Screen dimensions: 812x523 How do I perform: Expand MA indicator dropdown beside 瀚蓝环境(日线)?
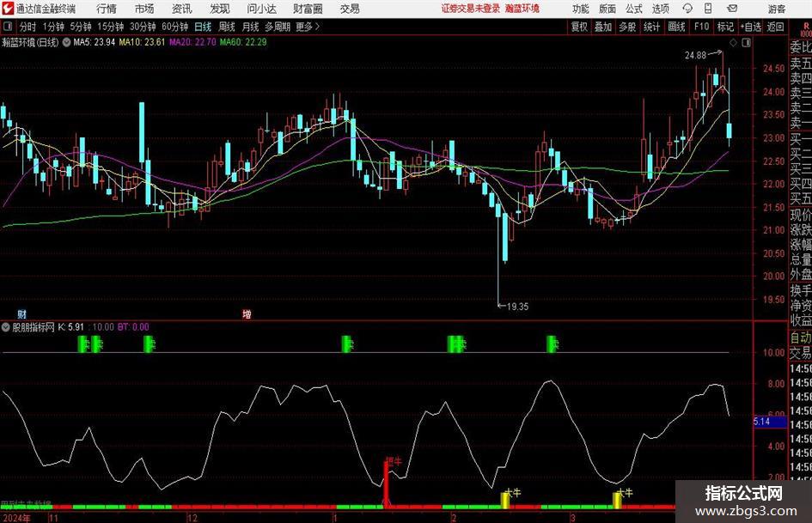(x=66, y=42)
